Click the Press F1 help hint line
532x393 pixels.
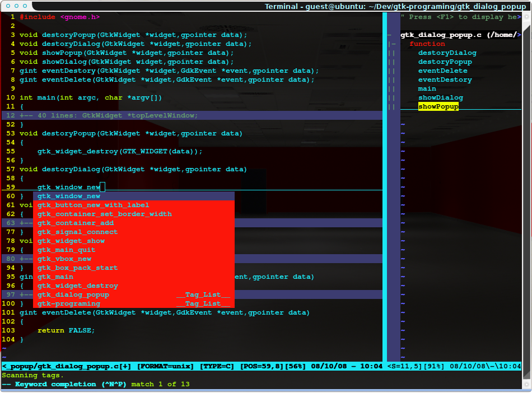[x=460, y=17]
